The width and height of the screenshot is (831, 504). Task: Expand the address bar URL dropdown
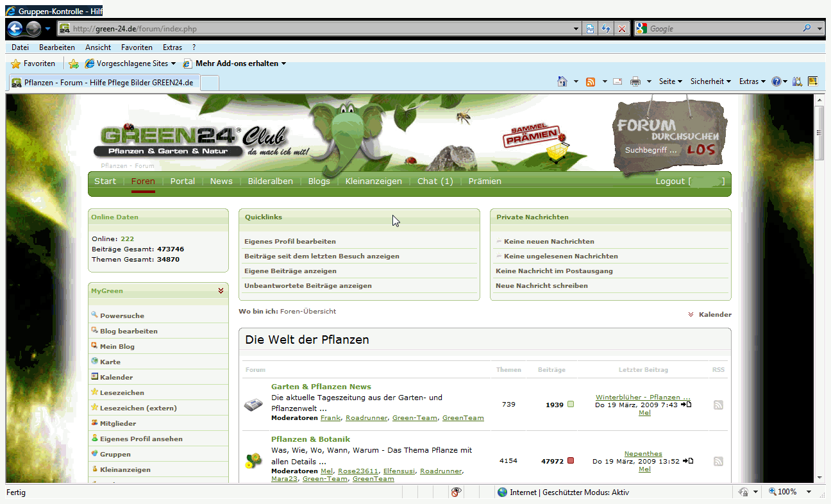click(x=576, y=29)
